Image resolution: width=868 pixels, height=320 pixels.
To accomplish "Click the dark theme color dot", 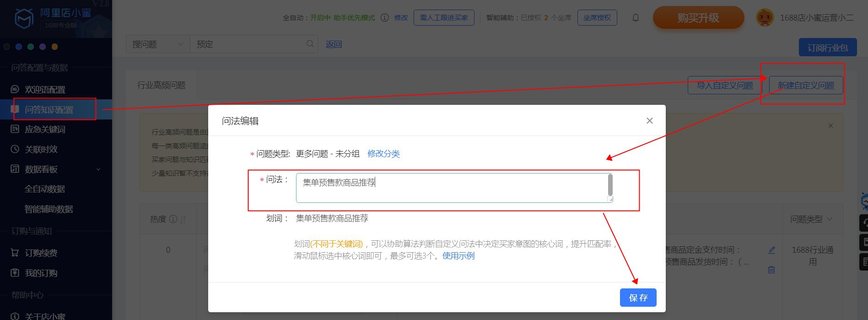I will 7,47.
